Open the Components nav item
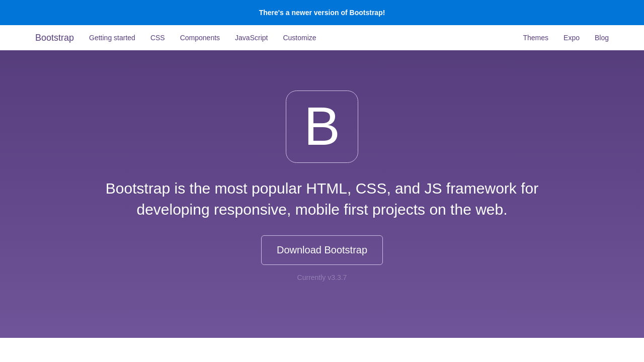This screenshot has width=644, height=362. pos(200,38)
